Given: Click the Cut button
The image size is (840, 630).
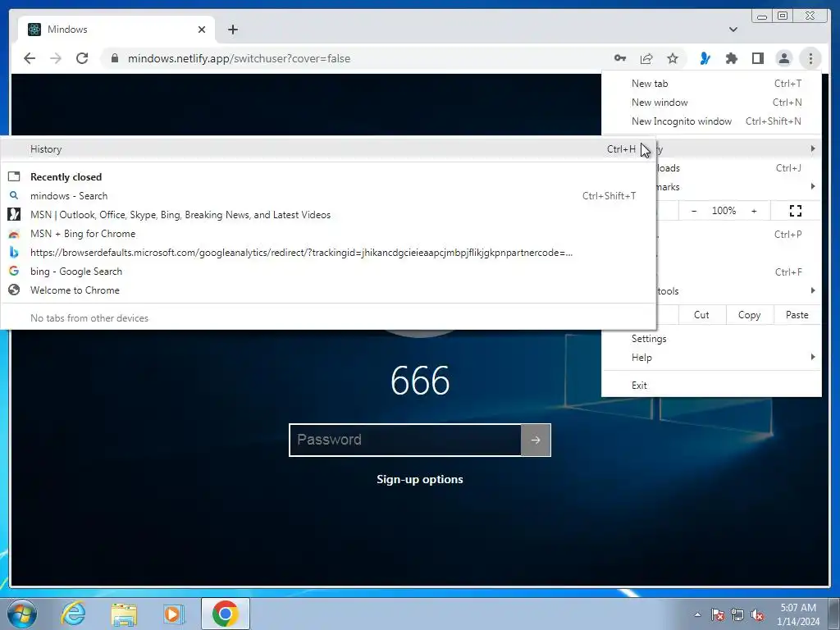Looking at the screenshot, I should [x=701, y=315].
